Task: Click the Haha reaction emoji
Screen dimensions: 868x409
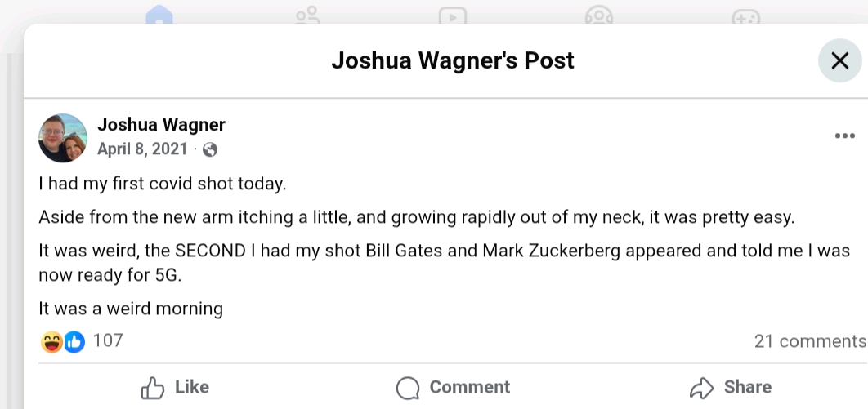Action: point(51,341)
